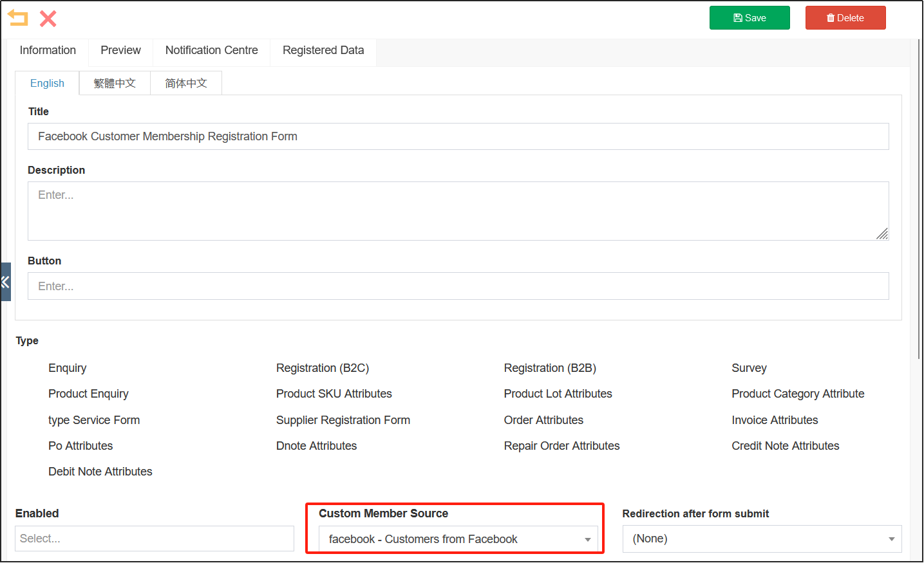
Task: Click the Button text input field
Action: click(458, 286)
